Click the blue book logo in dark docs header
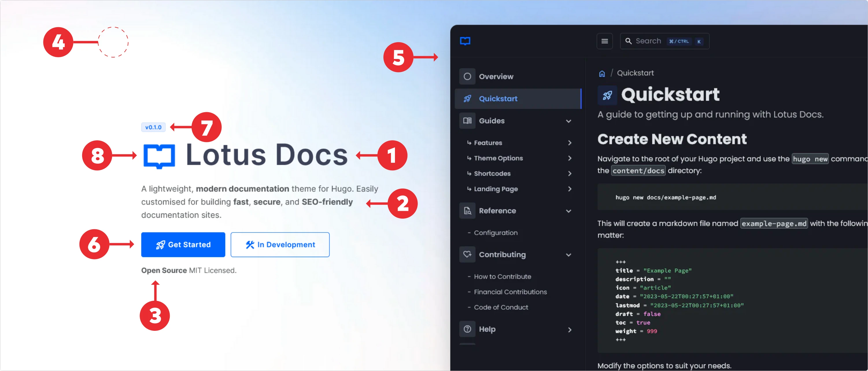This screenshot has width=868, height=371. coord(465,41)
